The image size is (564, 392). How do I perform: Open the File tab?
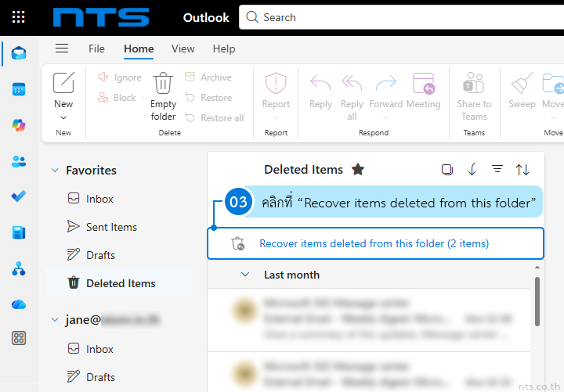[97, 49]
